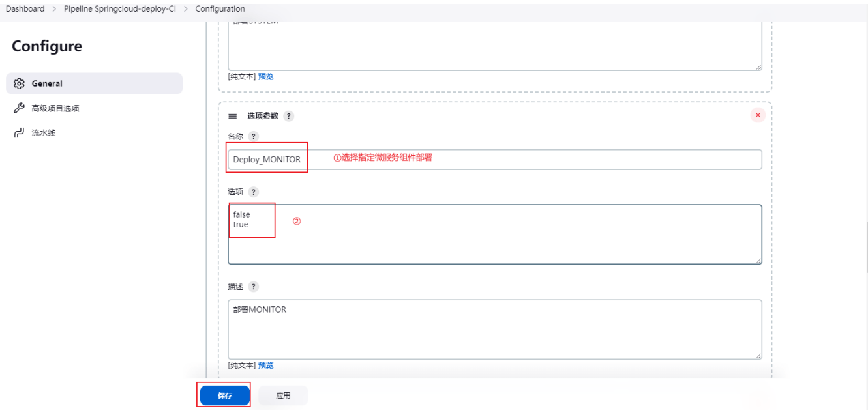Screen dimensions: 868x417
Task: Click the drag handle of 选项参数
Action: point(233,116)
